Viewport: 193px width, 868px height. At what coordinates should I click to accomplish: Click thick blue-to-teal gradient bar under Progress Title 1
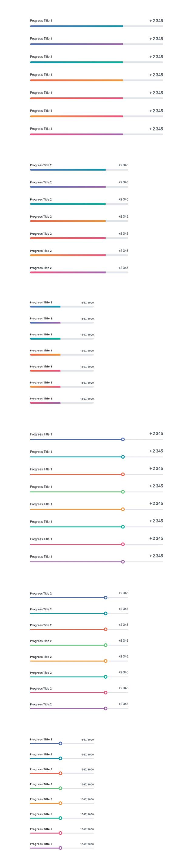tap(76, 26)
